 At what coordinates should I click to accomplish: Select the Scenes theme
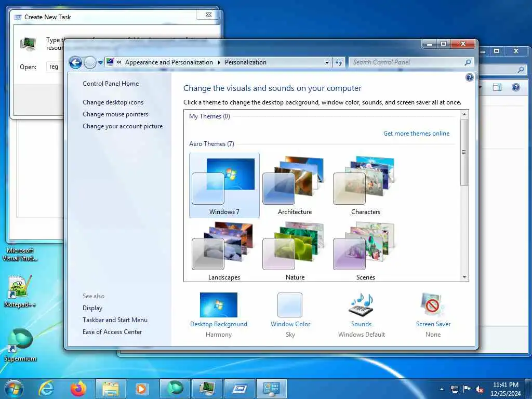click(365, 251)
